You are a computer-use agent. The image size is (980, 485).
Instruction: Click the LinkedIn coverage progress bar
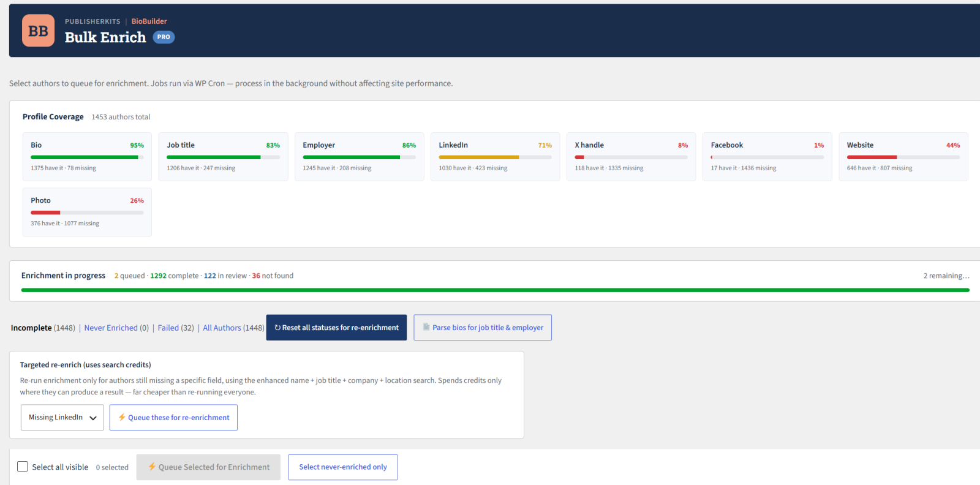point(495,157)
